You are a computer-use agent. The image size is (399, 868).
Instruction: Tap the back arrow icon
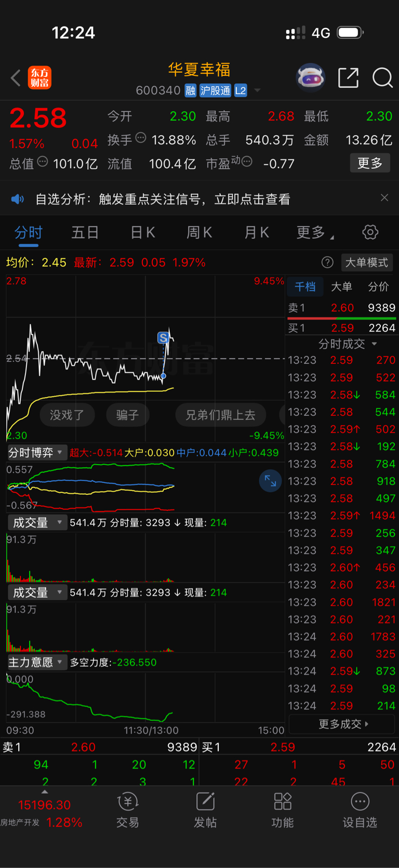(x=16, y=78)
